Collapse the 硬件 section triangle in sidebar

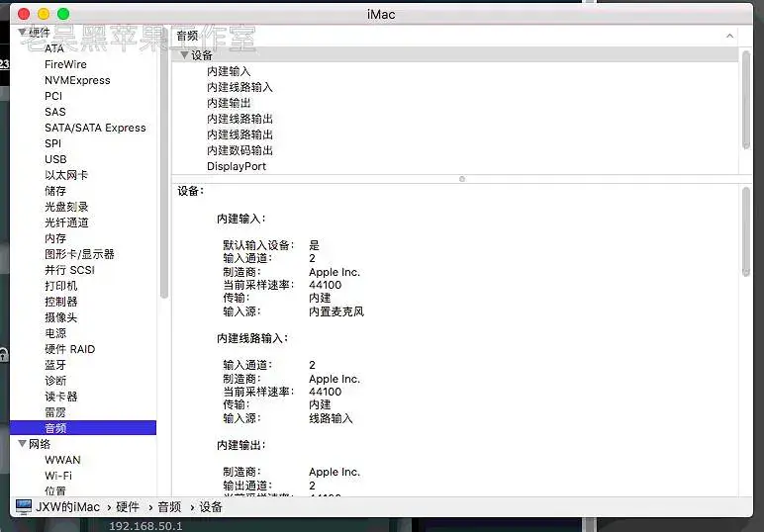(x=22, y=32)
